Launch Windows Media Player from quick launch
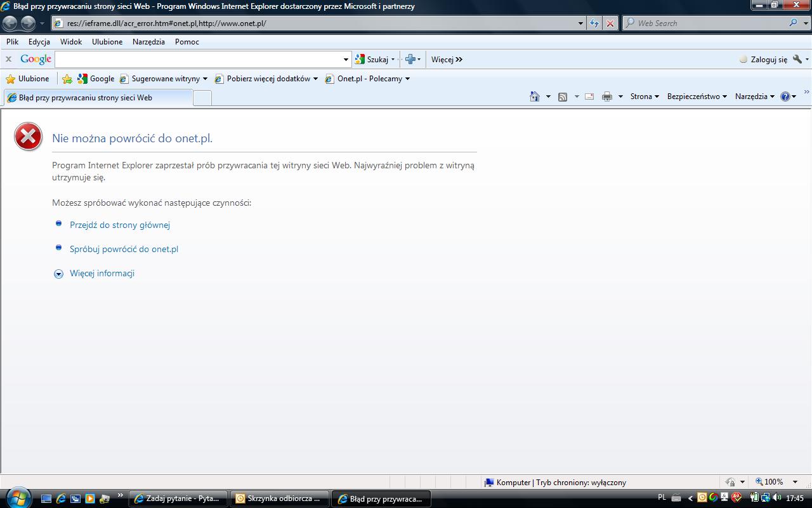Image resolution: width=812 pixels, height=508 pixels. (x=90, y=498)
